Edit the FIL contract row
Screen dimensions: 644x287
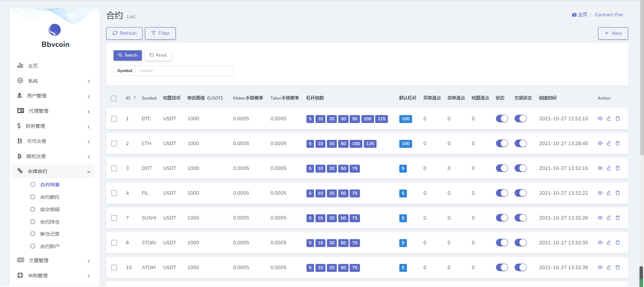[609, 193]
